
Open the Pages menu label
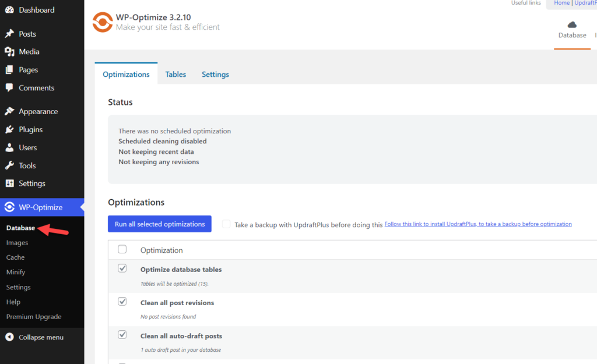click(28, 70)
